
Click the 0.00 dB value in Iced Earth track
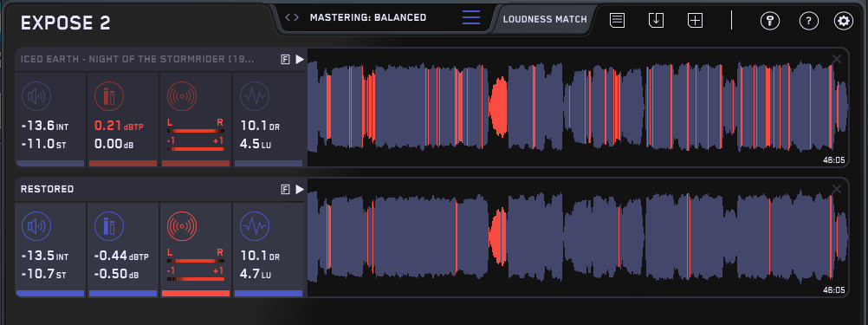point(114,145)
